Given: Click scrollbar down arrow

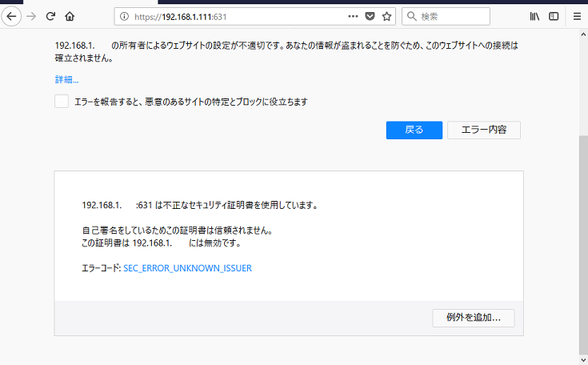Looking at the screenshot, I should (583, 360).
